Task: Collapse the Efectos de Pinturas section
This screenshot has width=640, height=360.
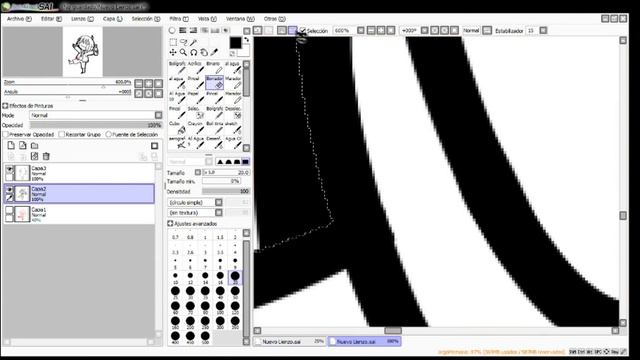Action: point(5,106)
